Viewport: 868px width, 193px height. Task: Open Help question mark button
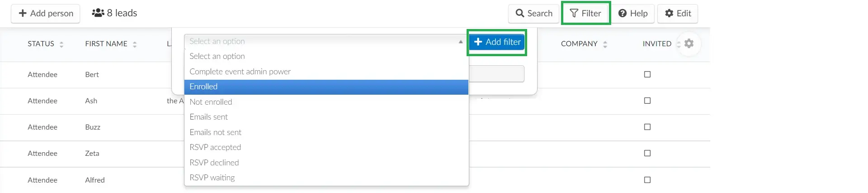tap(633, 14)
